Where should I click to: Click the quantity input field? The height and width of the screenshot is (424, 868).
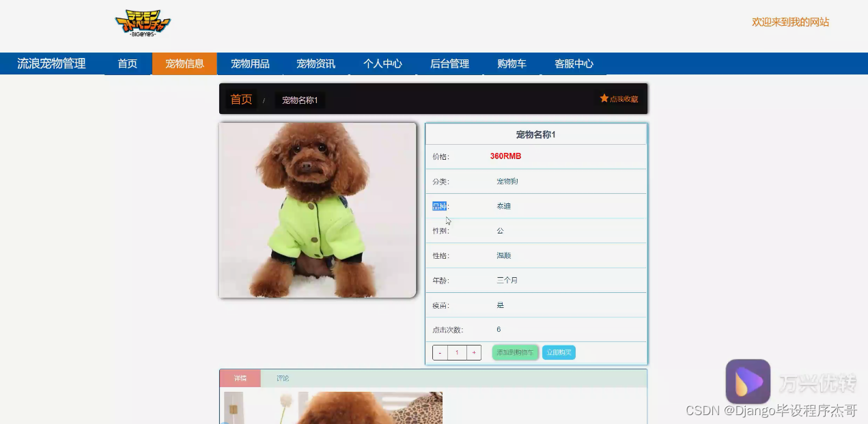pos(457,353)
